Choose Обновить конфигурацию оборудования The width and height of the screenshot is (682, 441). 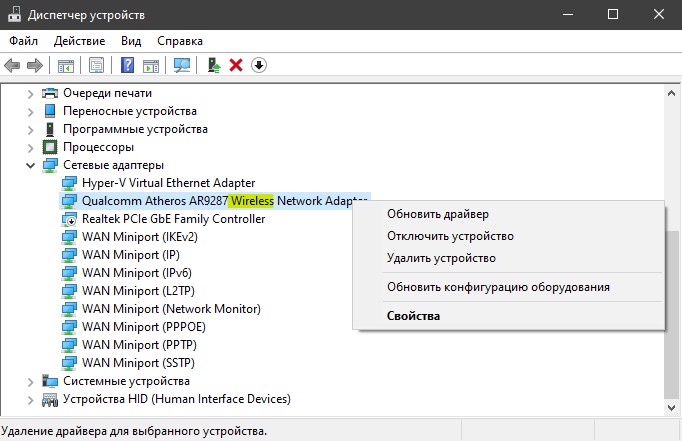point(508,287)
